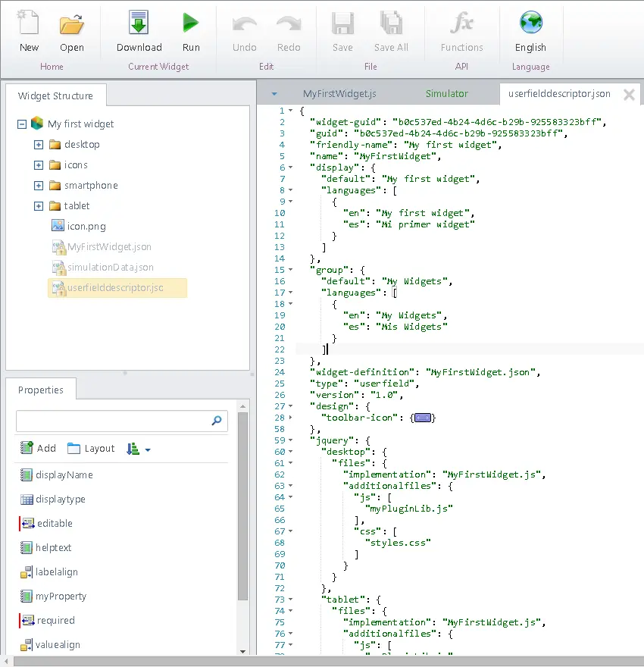Click the Properties vertical scrollbar thumb
The width and height of the screenshot is (644, 667).
point(242,506)
